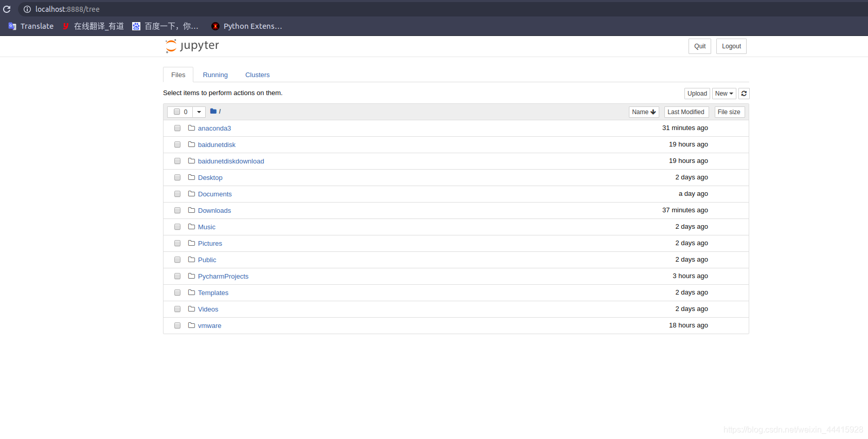
Task: Switch to the Files tab
Action: click(178, 75)
